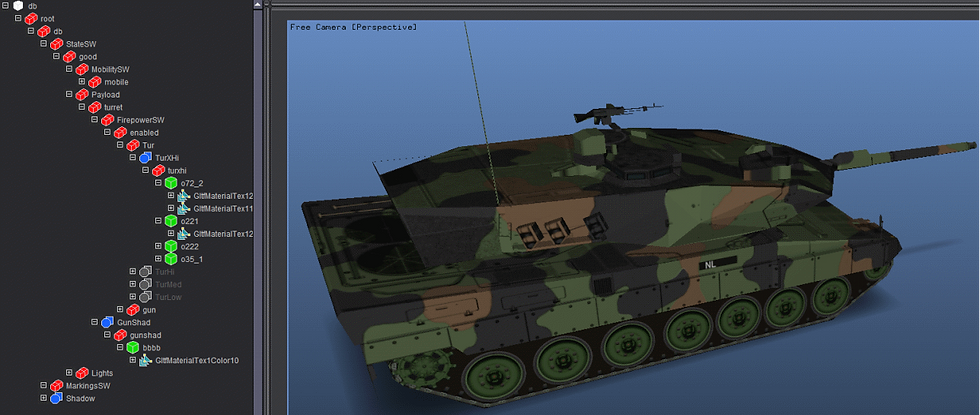Click the green geometry icon beside o221
Image resolution: width=980 pixels, height=415 pixels.
(x=171, y=221)
